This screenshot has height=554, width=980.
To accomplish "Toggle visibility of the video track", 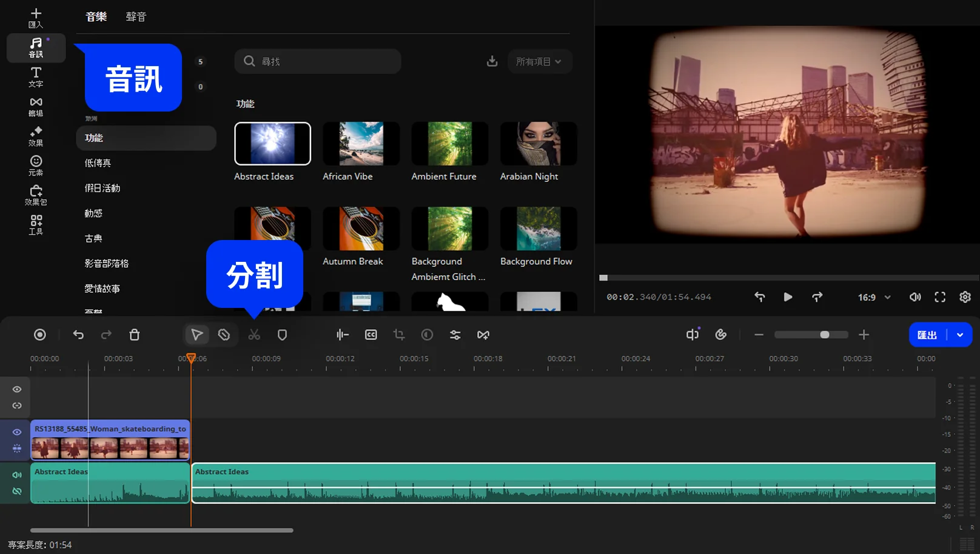I will point(17,432).
